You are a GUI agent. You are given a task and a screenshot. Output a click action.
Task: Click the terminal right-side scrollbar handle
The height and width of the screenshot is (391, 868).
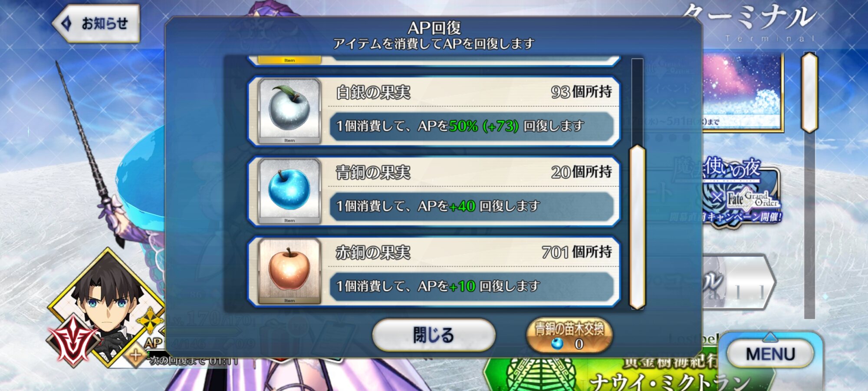tap(809, 92)
